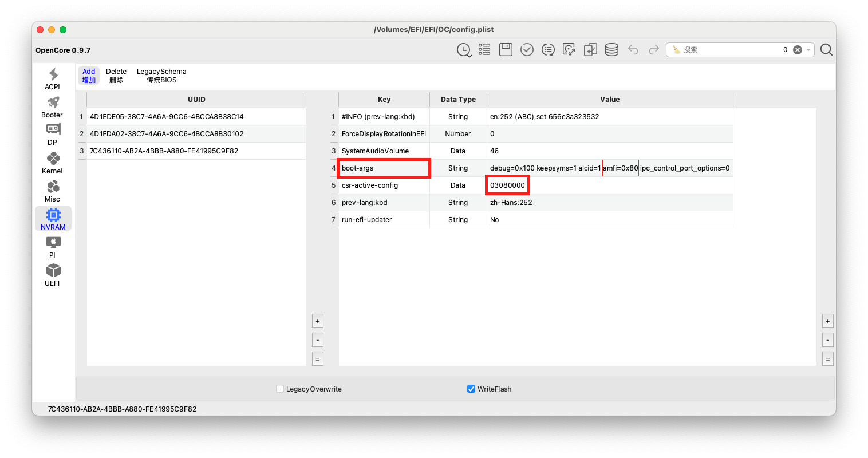
Task: Open the Data type cell for csr-active-config
Action: [x=458, y=185]
